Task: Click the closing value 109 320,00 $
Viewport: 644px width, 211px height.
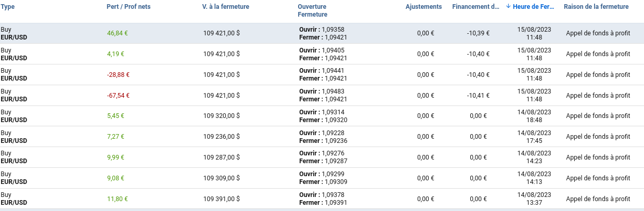Action: pos(222,116)
